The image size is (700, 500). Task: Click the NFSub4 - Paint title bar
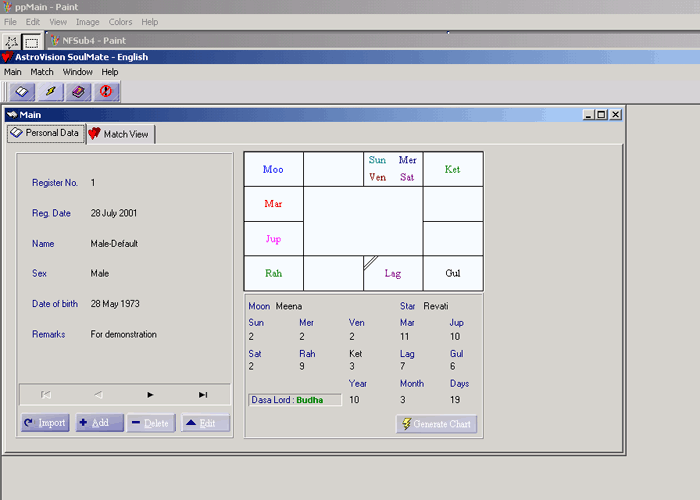pyautogui.click(x=373, y=41)
